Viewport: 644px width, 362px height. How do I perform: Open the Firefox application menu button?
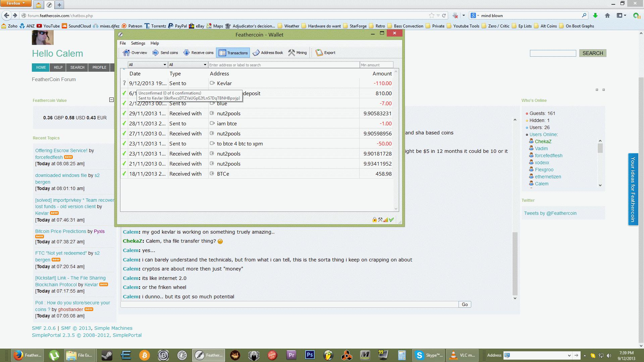16,3
